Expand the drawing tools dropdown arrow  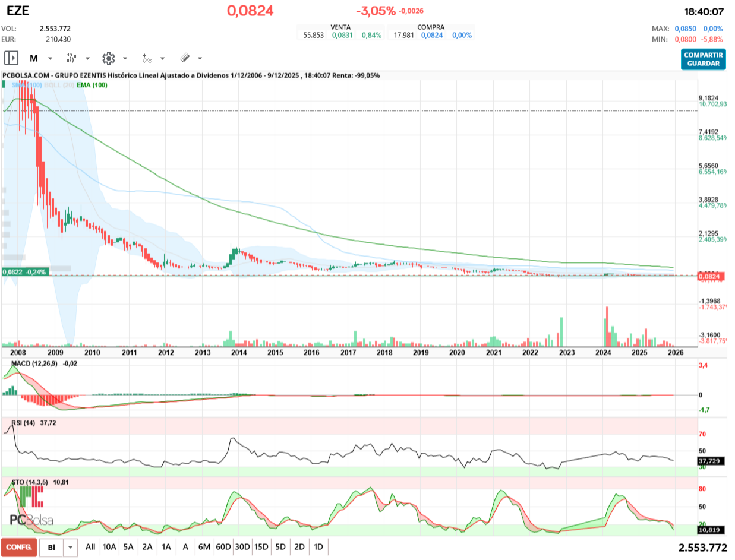[200, 59]
